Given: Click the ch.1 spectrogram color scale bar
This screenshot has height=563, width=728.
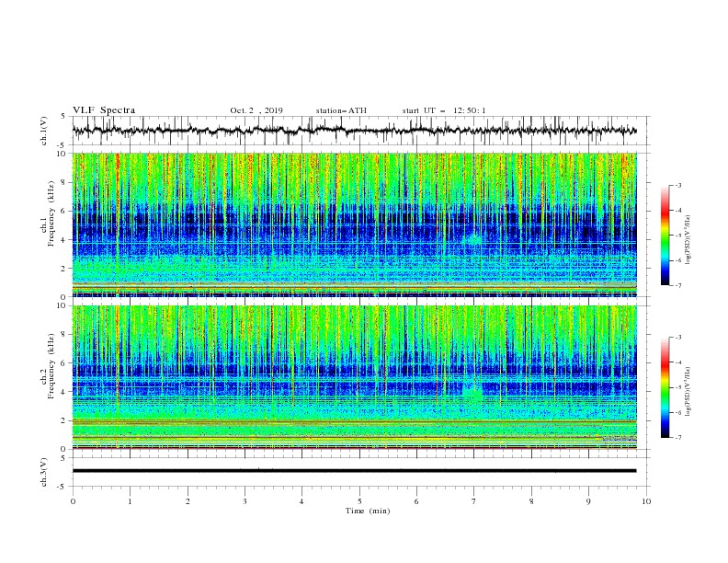Looking at the screenshot, I should pos(665,236).
